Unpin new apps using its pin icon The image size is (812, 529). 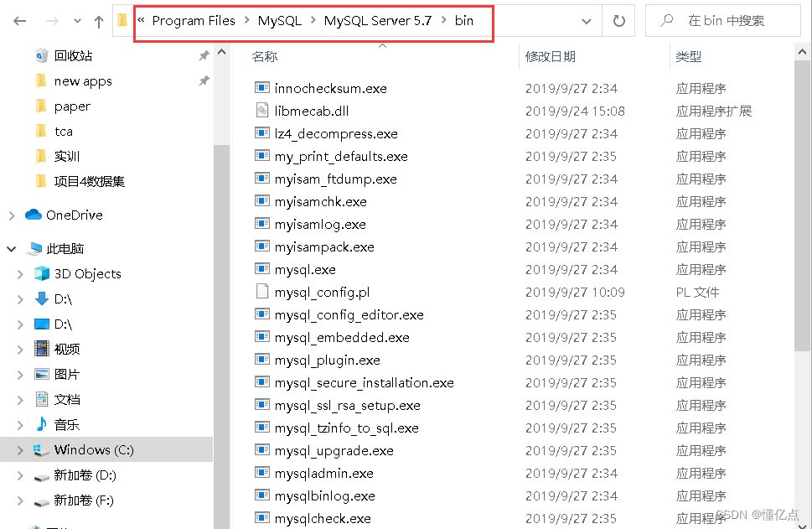click(x=204, y=80)
